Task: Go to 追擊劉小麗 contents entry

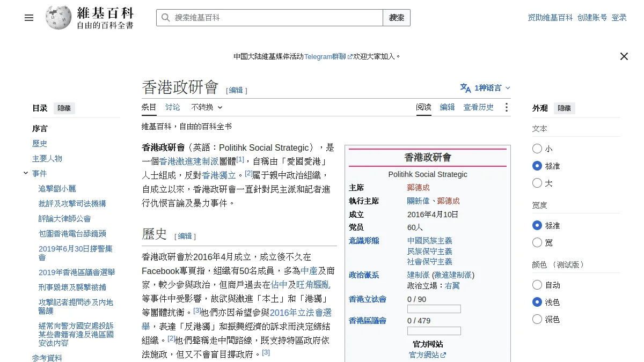Action: 57,189
